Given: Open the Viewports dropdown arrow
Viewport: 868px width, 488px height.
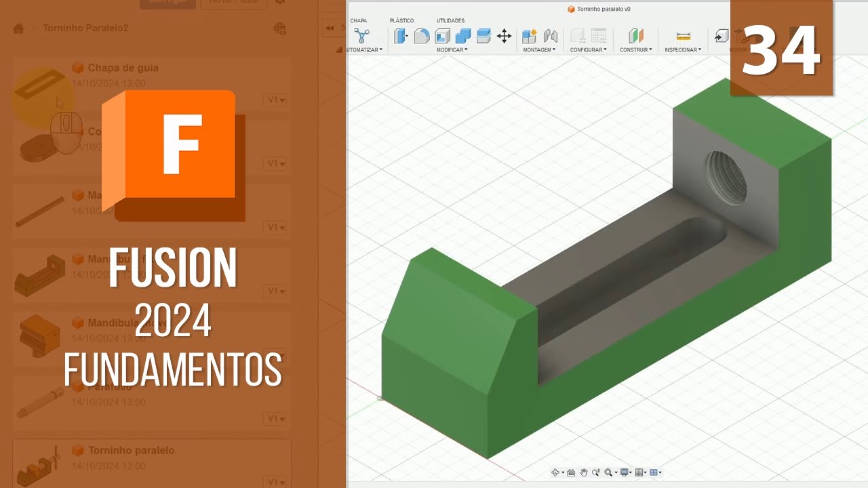Looking at the screenshot, I should (660, 473).
